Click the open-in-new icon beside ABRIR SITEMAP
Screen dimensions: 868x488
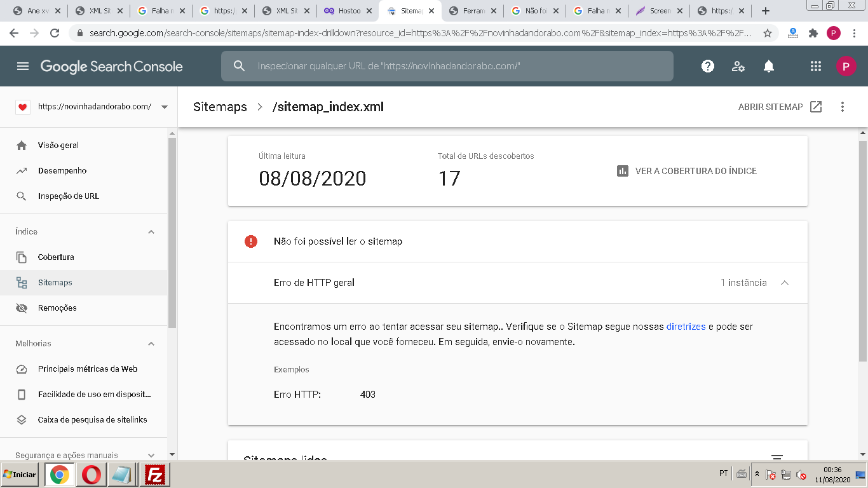pos(816,107)
